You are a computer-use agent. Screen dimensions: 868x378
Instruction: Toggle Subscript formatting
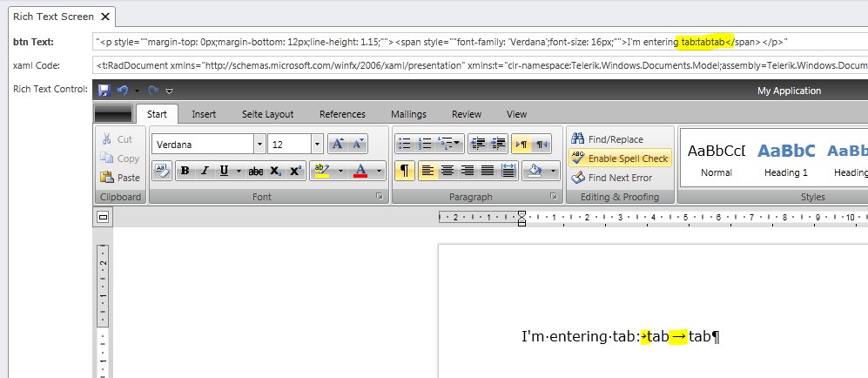275,171
